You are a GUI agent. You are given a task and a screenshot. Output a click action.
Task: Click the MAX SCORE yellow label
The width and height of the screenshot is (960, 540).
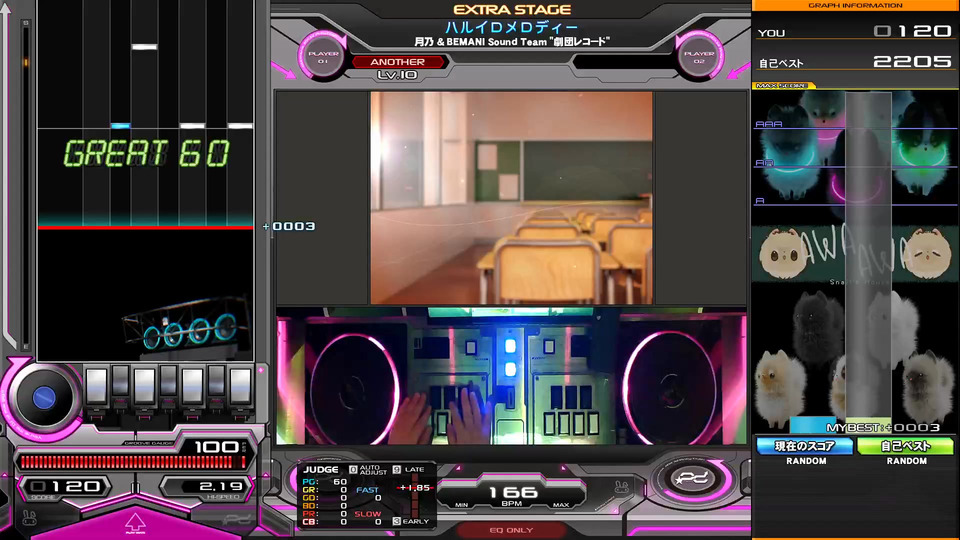pyautogui.click(x=782, y=86)
